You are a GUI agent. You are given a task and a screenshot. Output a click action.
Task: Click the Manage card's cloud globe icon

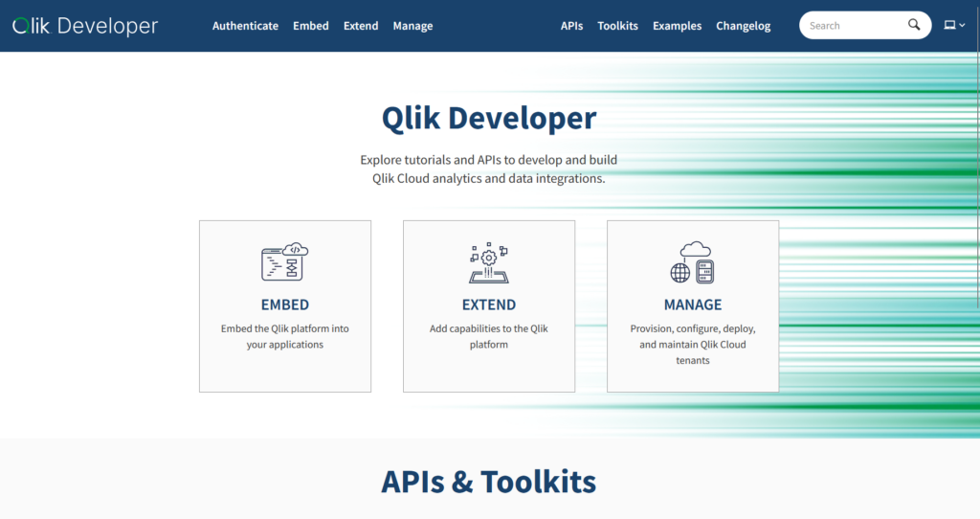click(x=692, y=262)
